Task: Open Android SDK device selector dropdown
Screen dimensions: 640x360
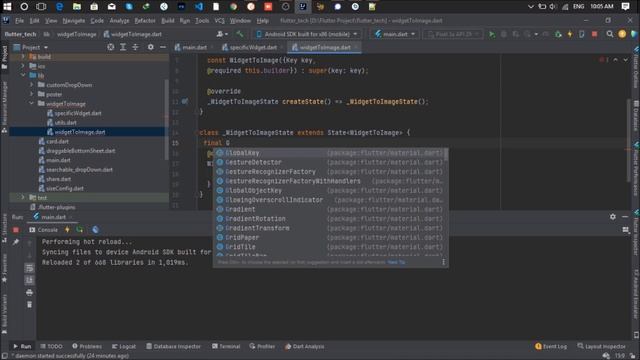Action: (x=307, y=34)
